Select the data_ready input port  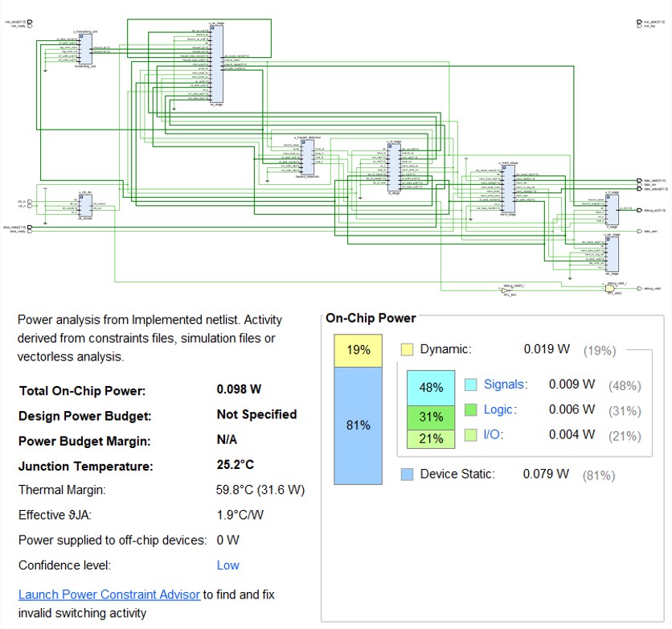(x=30, y=232)
